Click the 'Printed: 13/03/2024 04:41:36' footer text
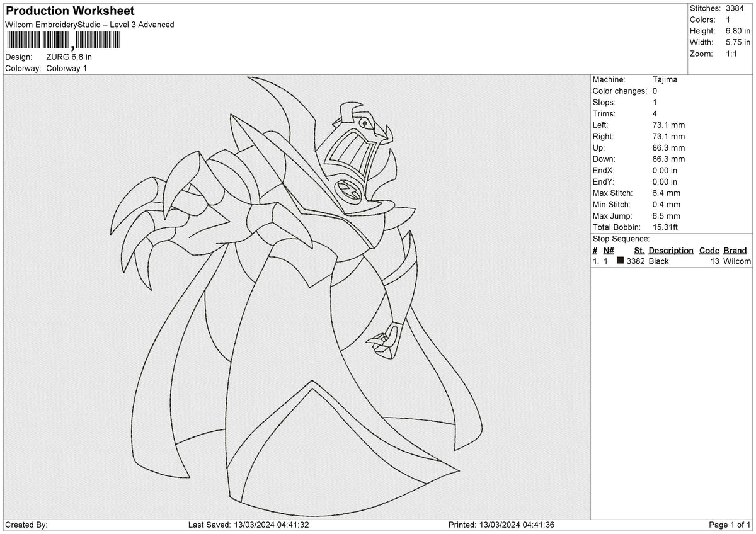The height and width of the screenshot is (534, 756). pos(501,525)
